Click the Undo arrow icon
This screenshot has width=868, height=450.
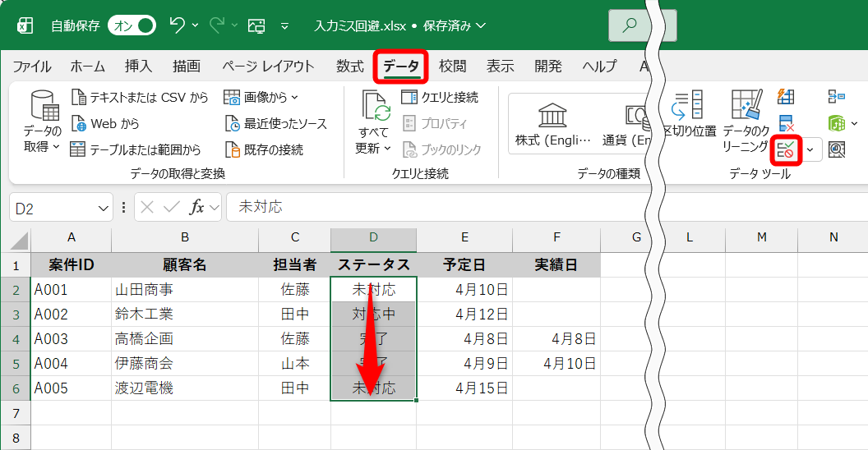[x=178, y=25]
